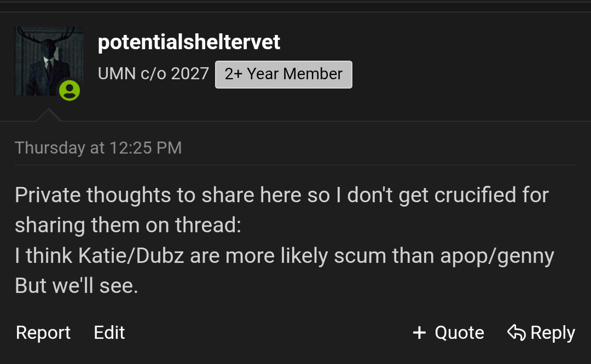This screenshot has height=364, width=591.
Task: Click the "UMN c/o 2027" user title
Action: pos(153,74)
